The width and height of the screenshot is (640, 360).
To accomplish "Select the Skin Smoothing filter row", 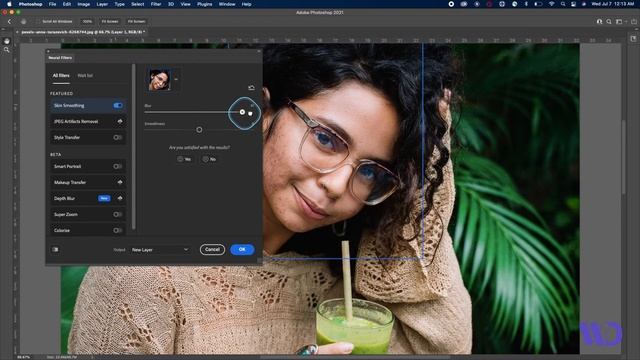I will coord(88,105).
